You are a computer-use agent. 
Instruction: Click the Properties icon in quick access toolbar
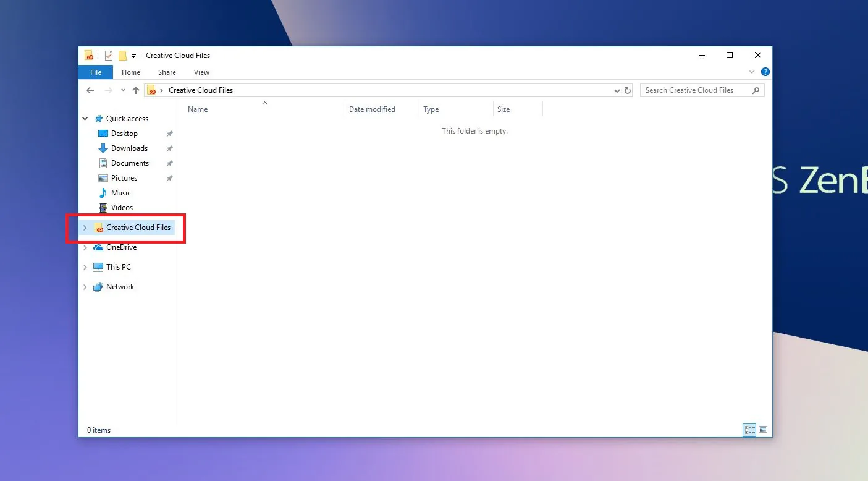(109, 56)
